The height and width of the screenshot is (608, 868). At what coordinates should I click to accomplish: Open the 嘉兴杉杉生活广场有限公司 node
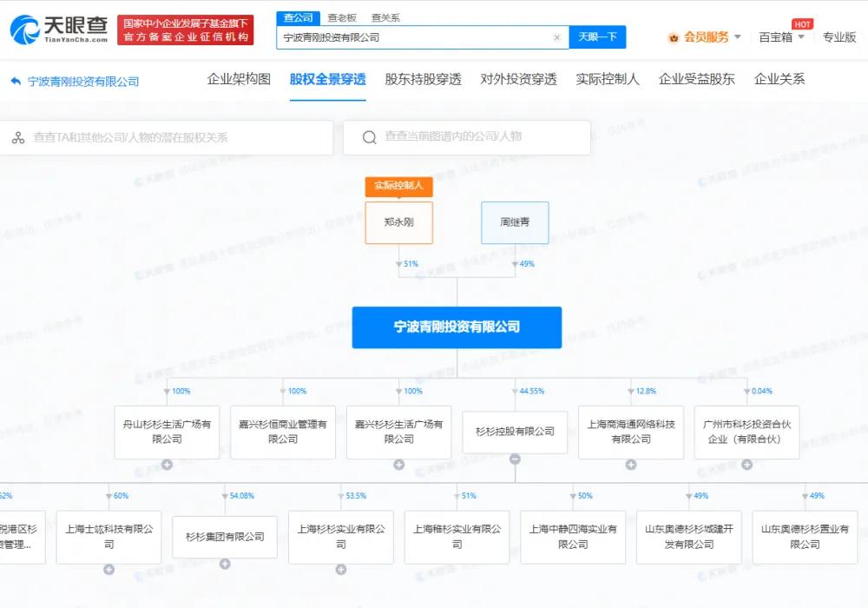tap(399, 432)
